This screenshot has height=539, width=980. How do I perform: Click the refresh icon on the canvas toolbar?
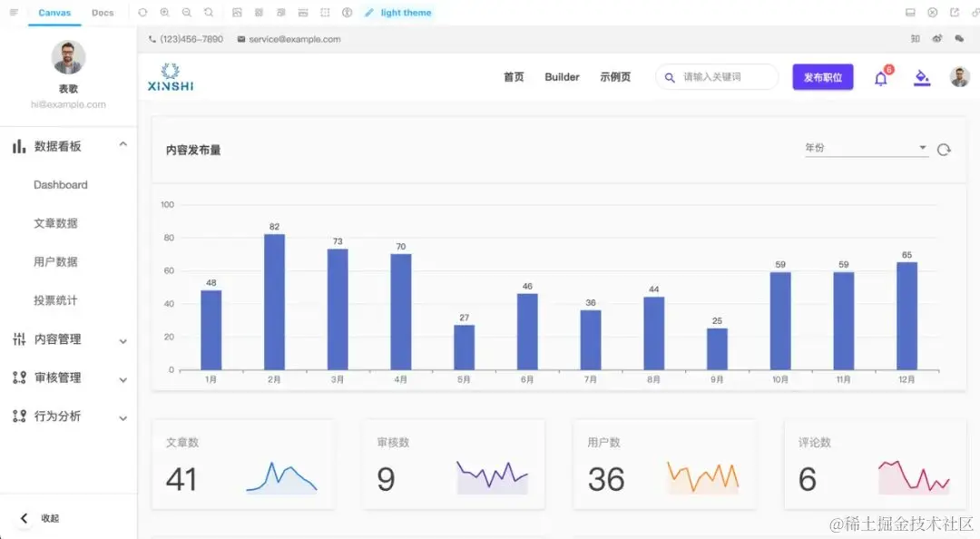point(142,13)
